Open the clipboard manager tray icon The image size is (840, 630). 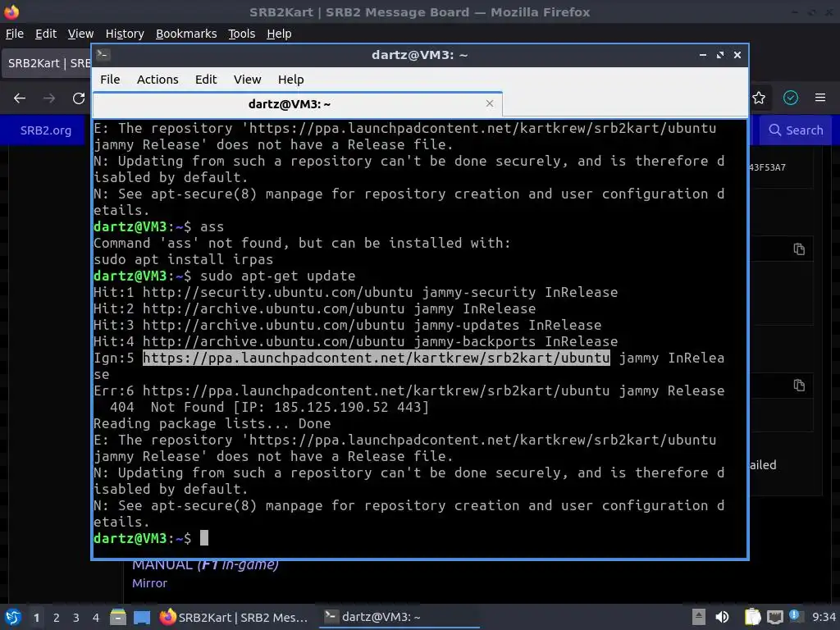tap(753, 617)
